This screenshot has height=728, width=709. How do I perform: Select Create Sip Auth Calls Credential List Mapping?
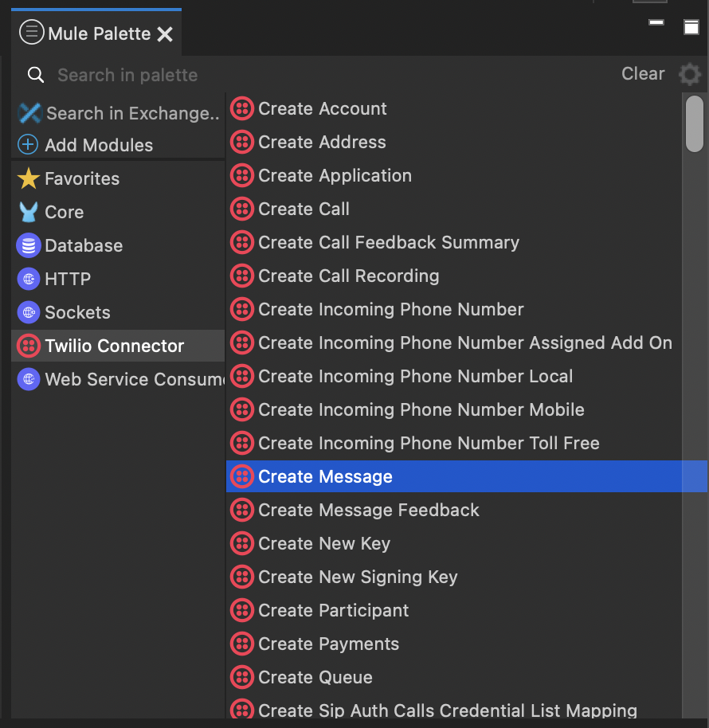[x=448, y=710]
